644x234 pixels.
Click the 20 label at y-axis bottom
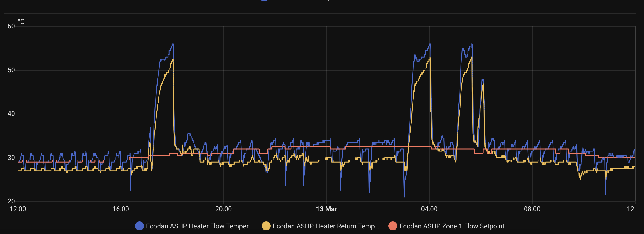(x=11, y=201)
